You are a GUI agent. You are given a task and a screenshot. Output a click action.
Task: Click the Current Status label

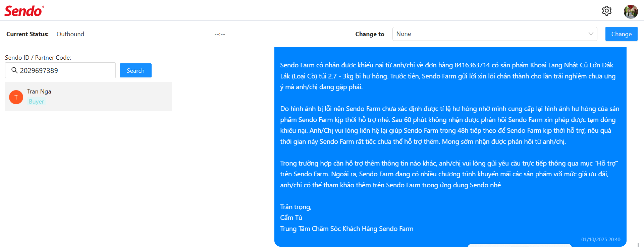28,34
